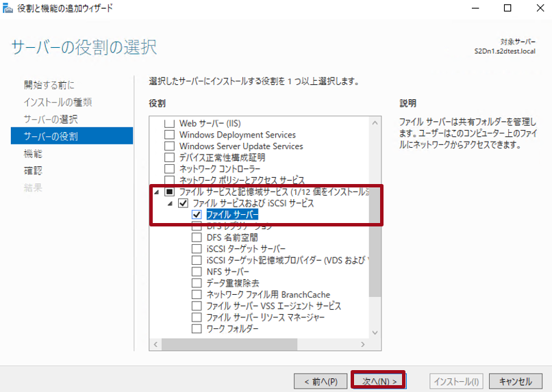Collapse ファイル サービスおよび iSCSI サービス node

[x=170, y=203]
